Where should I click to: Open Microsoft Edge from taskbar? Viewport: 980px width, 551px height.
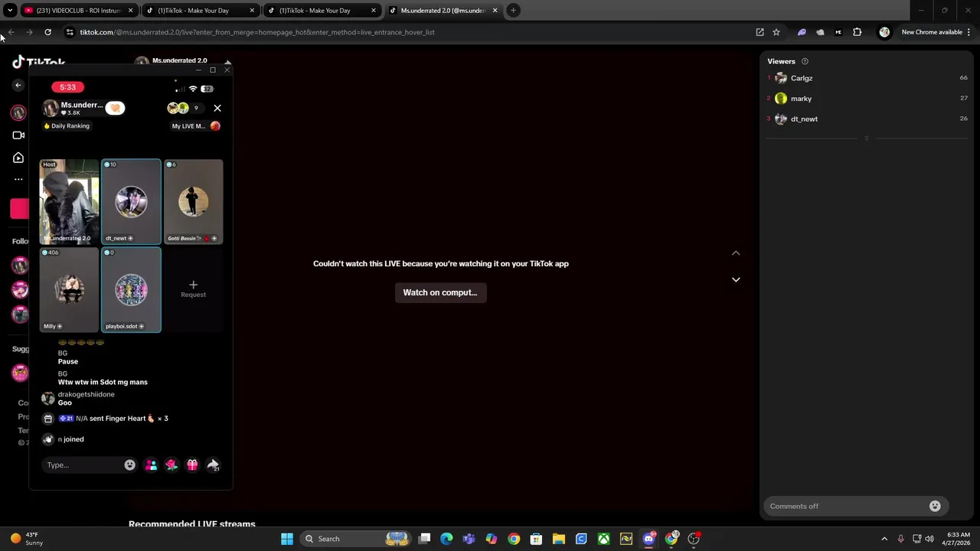(446, 539)
